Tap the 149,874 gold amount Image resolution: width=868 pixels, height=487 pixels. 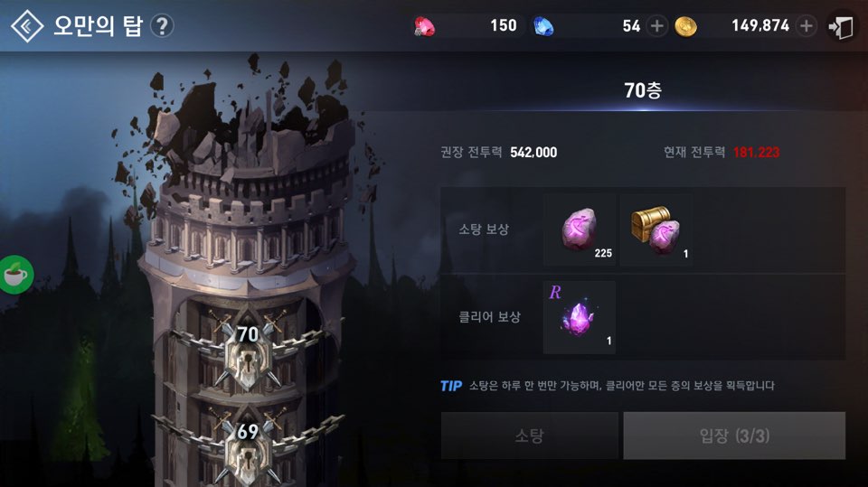pos(760,25)
